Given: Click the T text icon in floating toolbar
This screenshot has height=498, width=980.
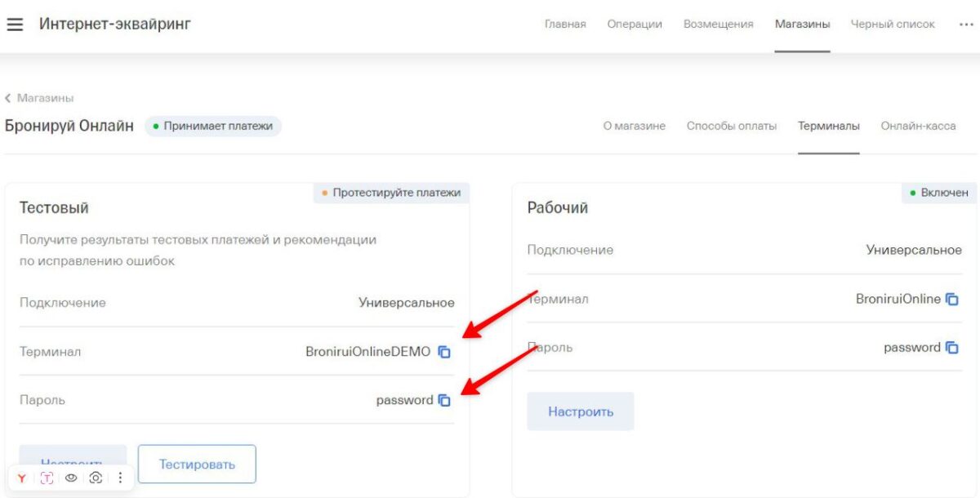Looking at the screenshot, I should pos(47,478).
